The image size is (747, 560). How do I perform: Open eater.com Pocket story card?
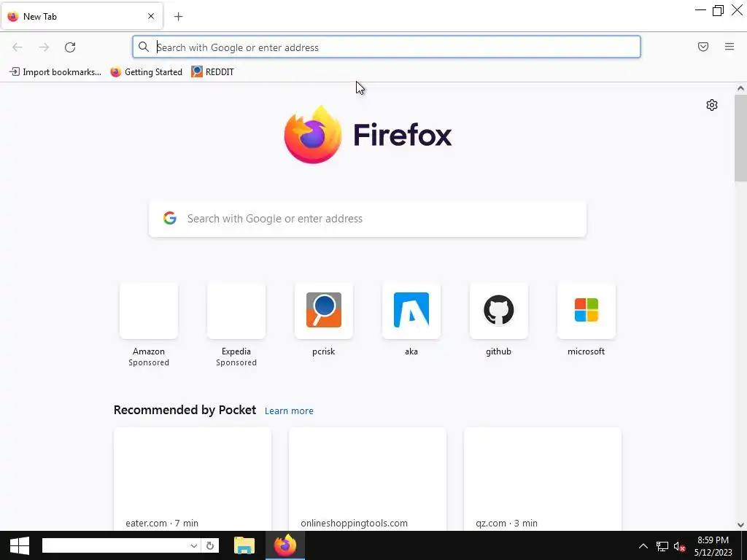(193, 479)
